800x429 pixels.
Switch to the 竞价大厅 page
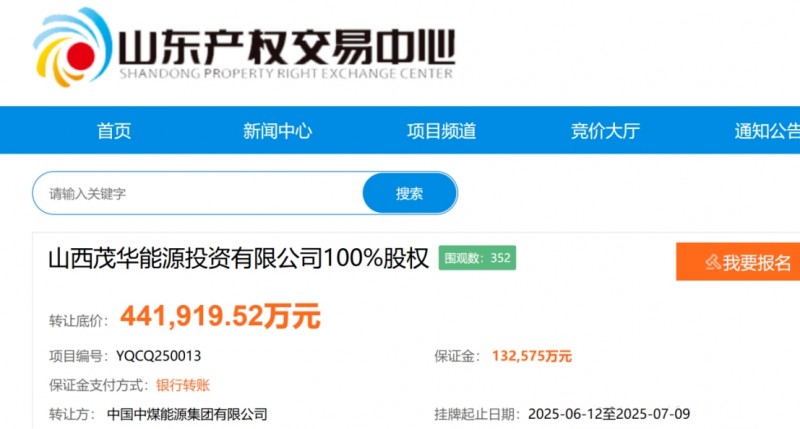[x=605, y=131]
